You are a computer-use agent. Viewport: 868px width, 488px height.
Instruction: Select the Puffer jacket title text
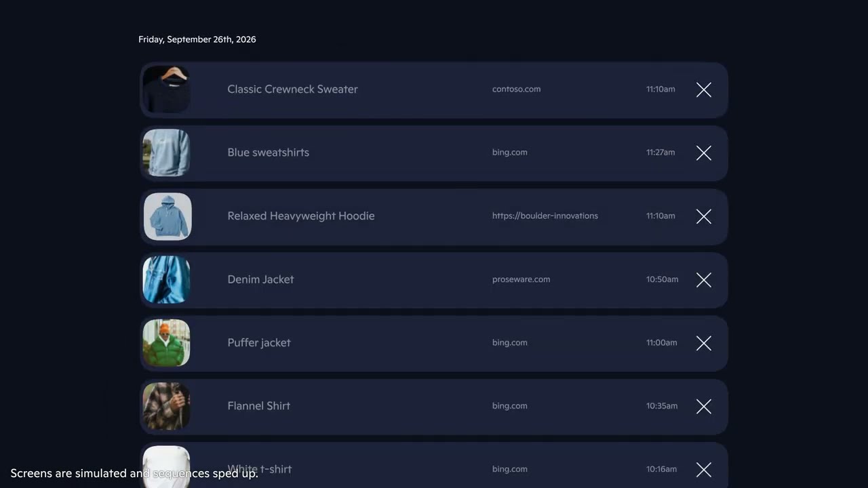259,343
